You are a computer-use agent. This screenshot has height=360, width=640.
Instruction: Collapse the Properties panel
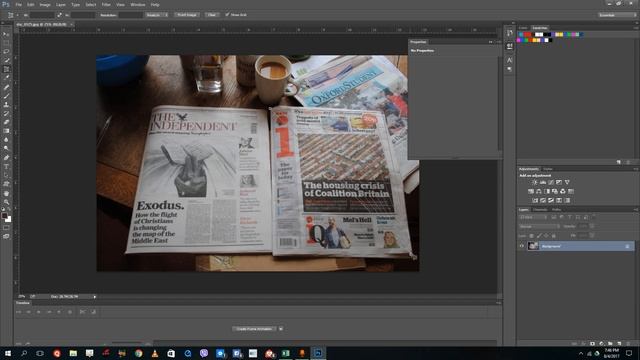click(x=490, y=42)
